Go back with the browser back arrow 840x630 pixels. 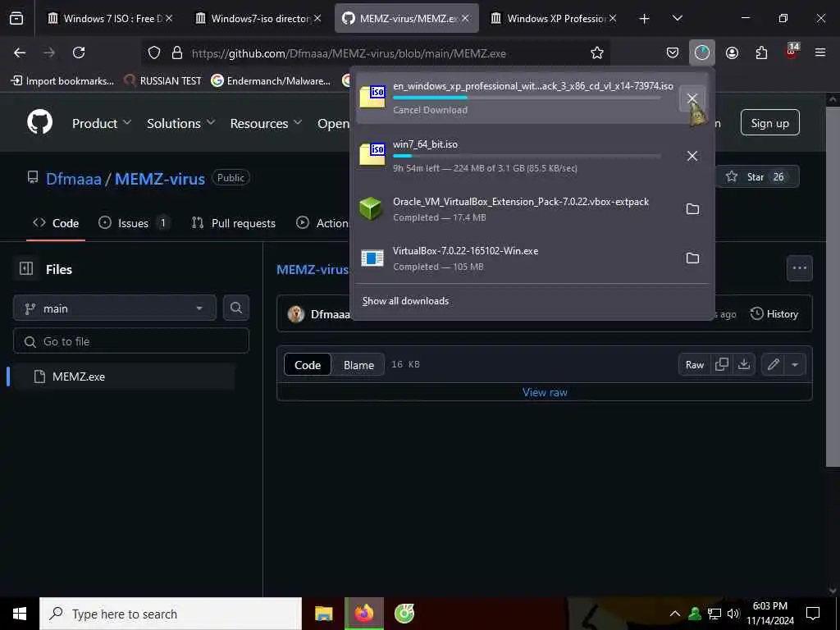click(x=20, y=52)
